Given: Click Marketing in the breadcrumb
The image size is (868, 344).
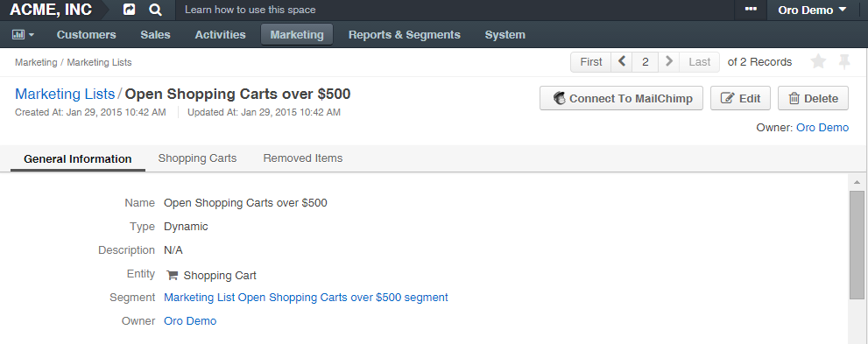Looking at the screenshot, I should point(36,62).
